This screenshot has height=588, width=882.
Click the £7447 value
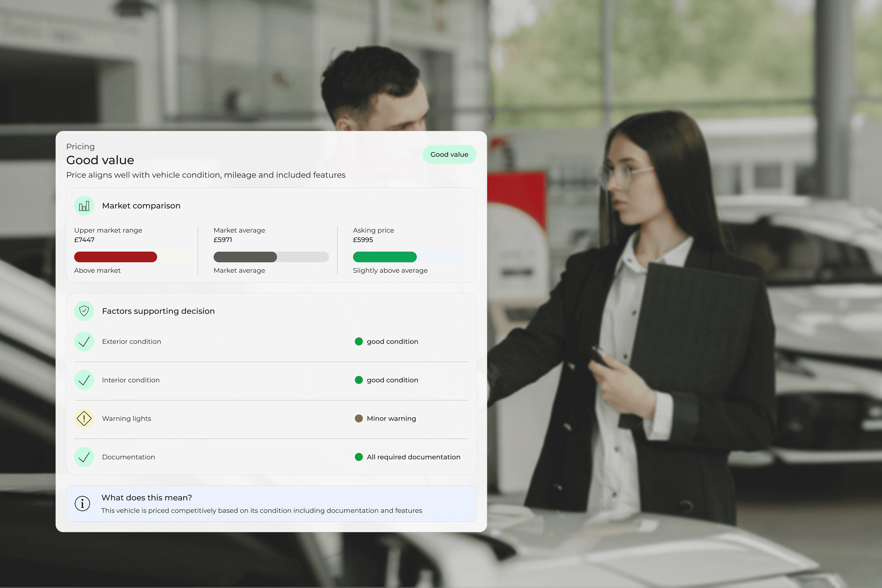85,240
